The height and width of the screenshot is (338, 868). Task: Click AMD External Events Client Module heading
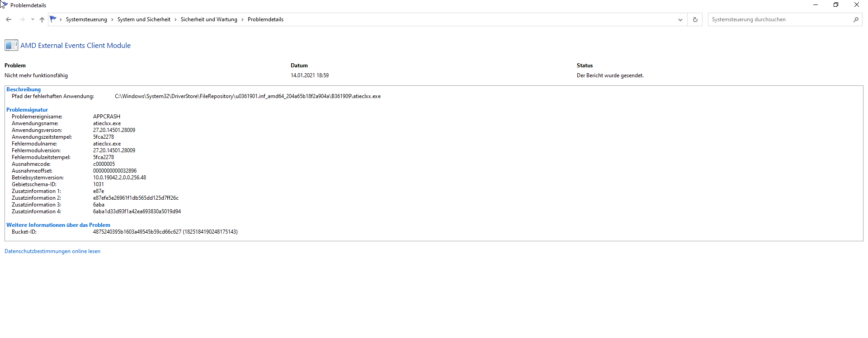tap(75, 46)
